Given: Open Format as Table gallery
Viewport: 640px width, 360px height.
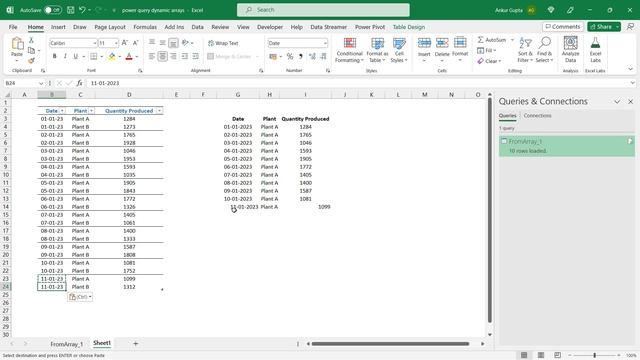Looking at the screenshot, I should coord(377,50).
